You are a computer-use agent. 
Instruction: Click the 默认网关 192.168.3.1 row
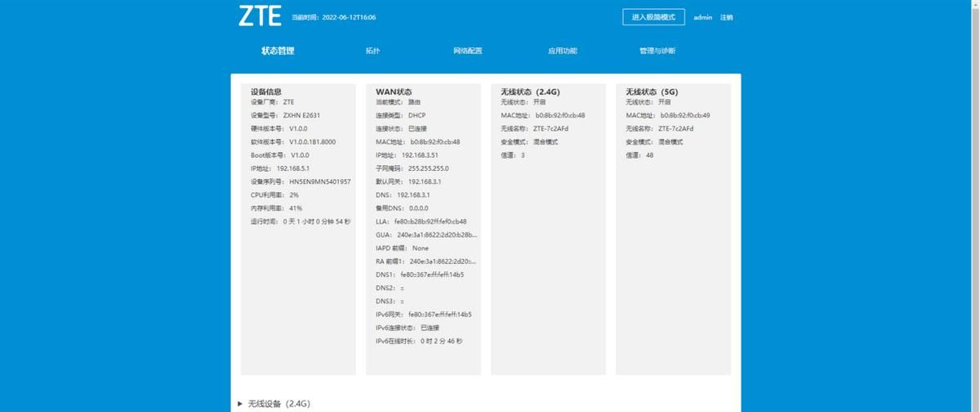coord(408,181)
